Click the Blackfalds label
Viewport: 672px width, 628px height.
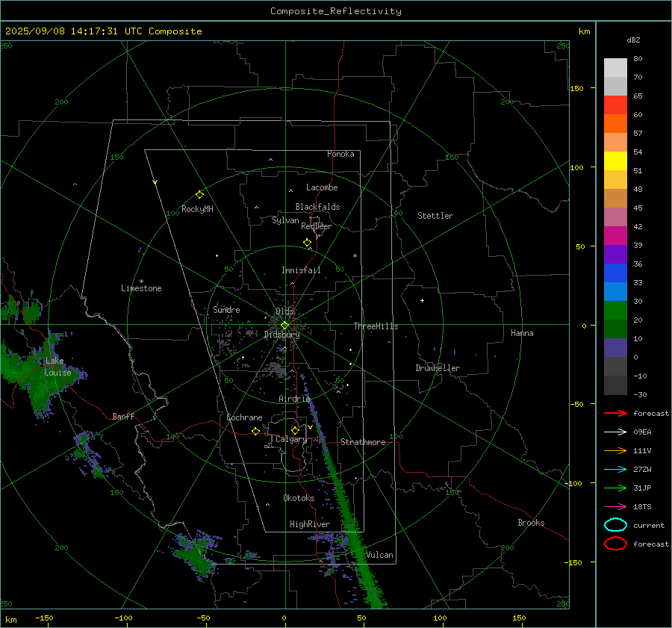coord(317,207)
